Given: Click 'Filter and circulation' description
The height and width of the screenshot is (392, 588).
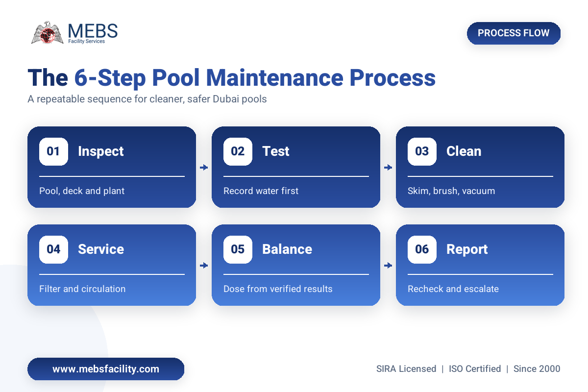Looking at the screenshot, I should point(82,289).
